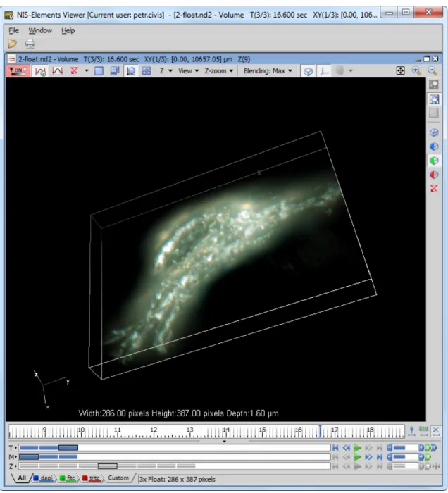Play the T time sequence
The width and height of the screenshot is (448, 493).
click(357, 448)
